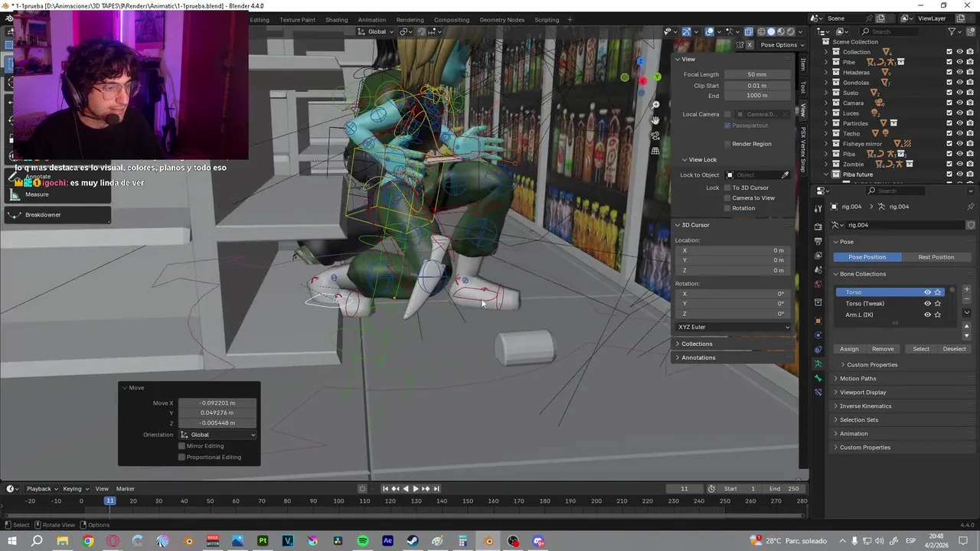The width and height of the screenshot is (980, 551).
Task: Add new bone collection with plus button
Action: pos(966,289)
